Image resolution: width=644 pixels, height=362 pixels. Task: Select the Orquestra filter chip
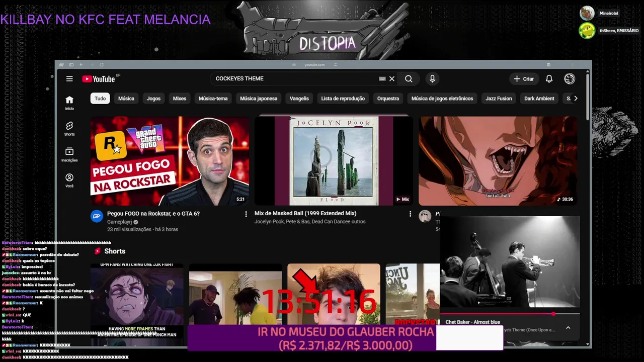(388, 99)
